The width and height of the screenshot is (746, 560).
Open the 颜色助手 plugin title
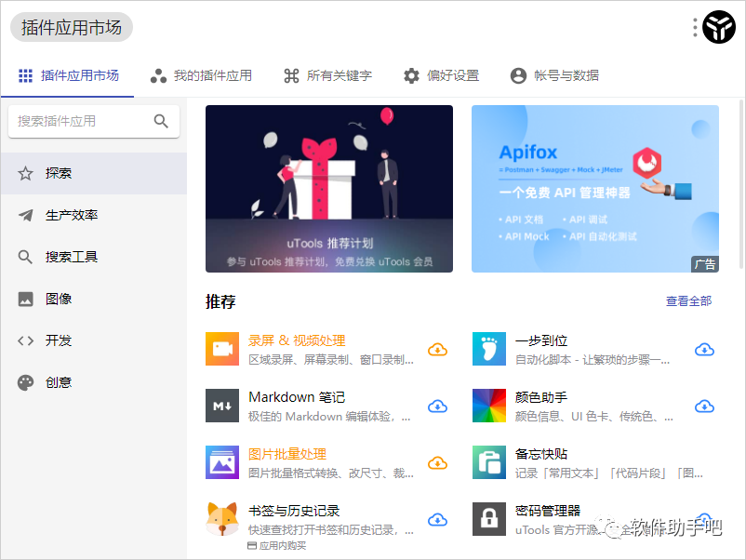(x=541, y=397)
